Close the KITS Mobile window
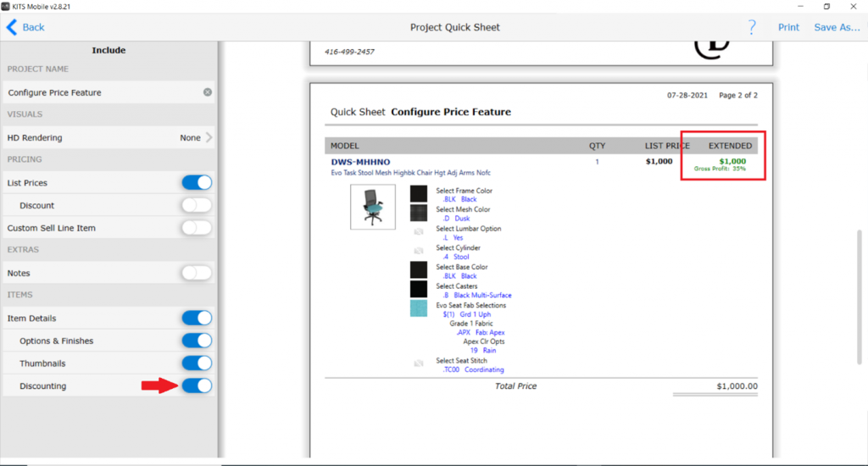 (853, 6)
